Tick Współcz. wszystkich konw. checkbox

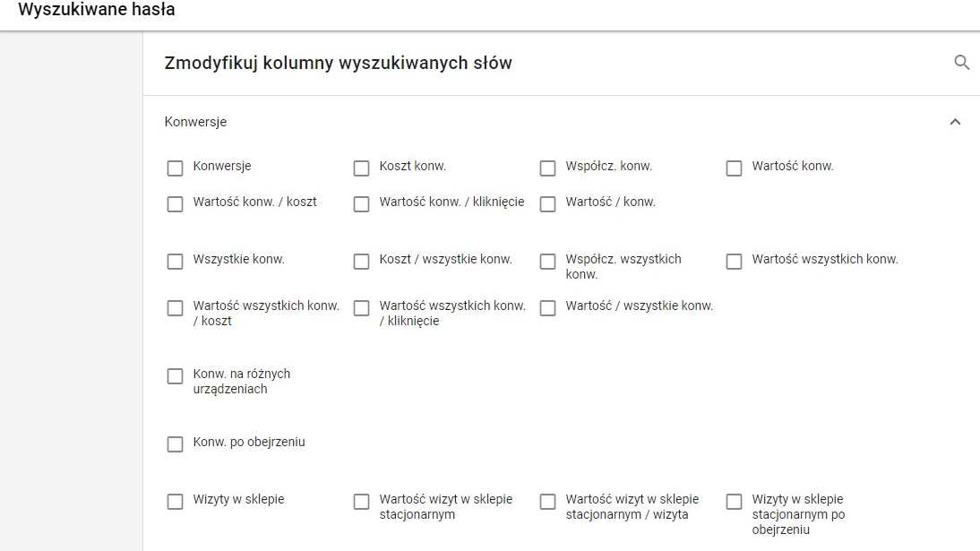tap(547, 262)
